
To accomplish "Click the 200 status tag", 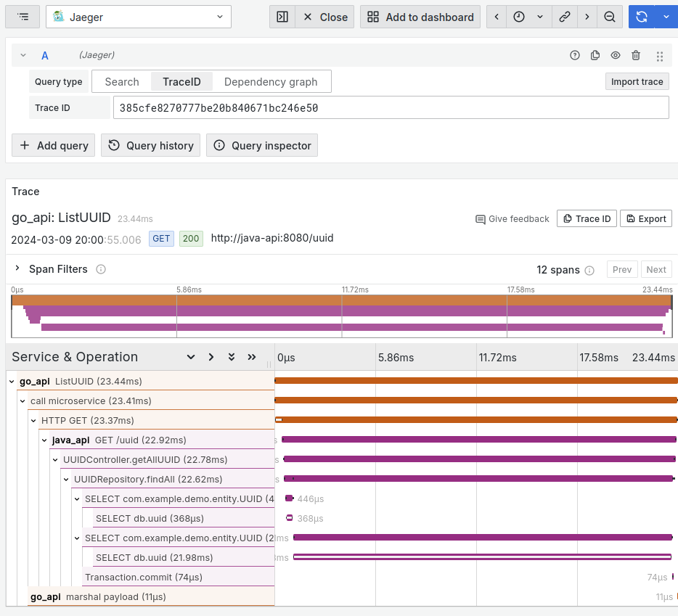I will click(191, 239).
